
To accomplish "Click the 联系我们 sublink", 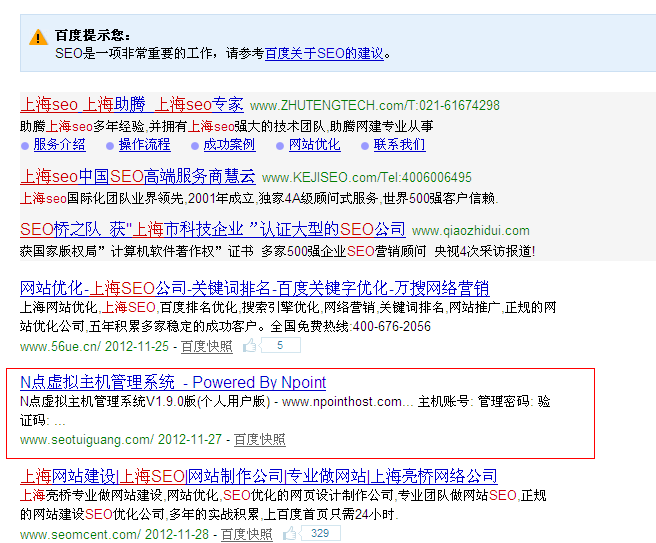I will (x=399, y=144).
